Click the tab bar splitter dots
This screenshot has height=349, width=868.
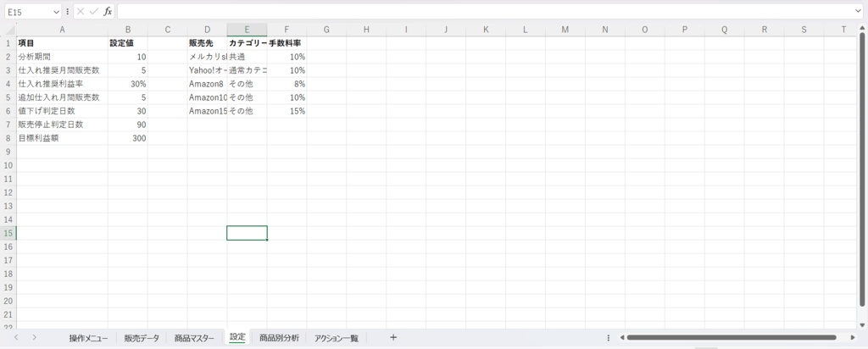click(609, 337)
